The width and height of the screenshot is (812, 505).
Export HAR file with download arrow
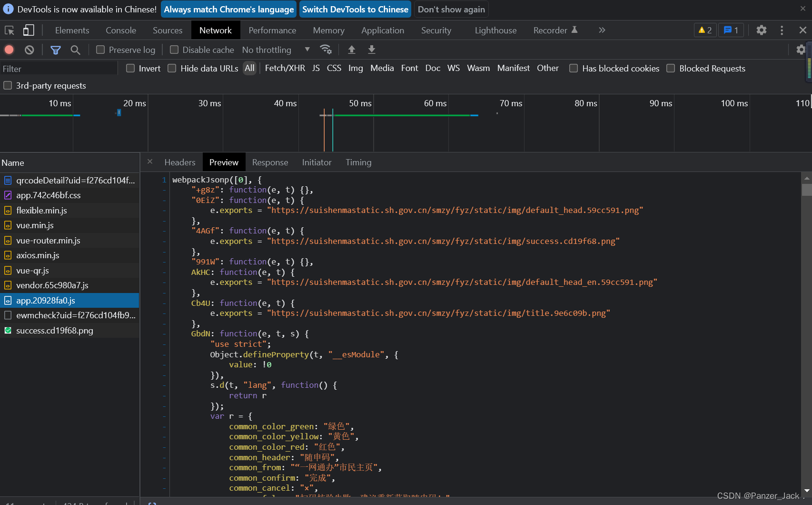click(x=372, y=50)
